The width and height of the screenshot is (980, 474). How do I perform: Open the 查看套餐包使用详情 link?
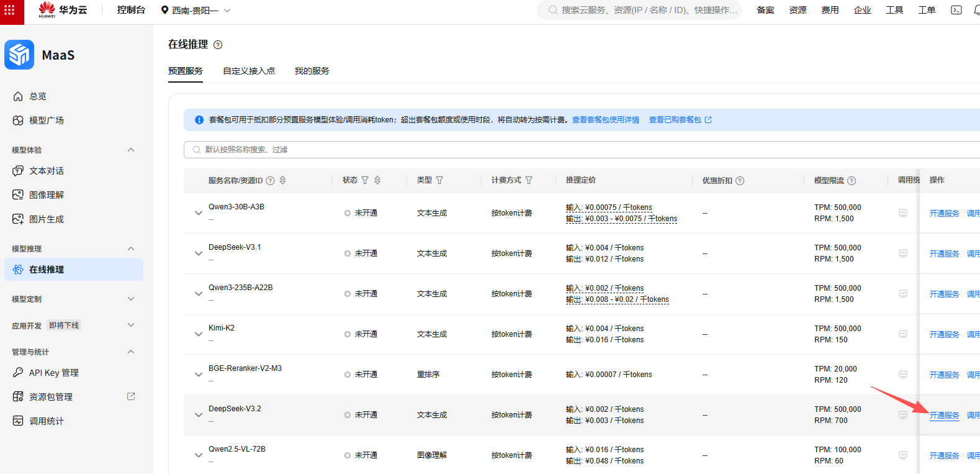pos(606,120)
